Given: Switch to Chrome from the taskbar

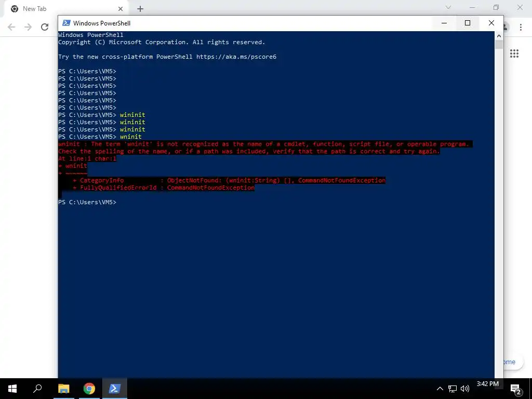Looking at the screenshot, I should click(89, 389).
